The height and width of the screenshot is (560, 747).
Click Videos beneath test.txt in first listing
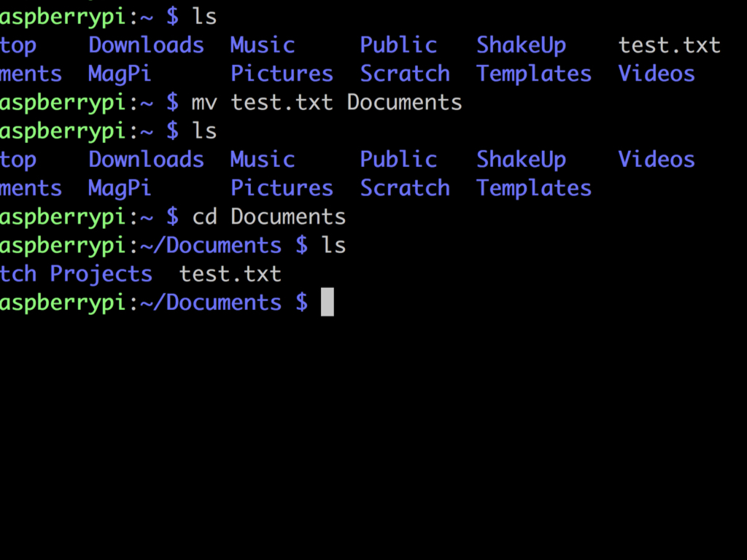click(657, 74)
